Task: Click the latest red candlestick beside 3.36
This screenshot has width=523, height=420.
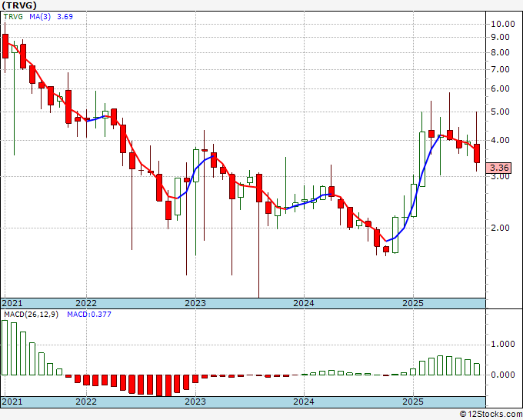Action: 477,153
